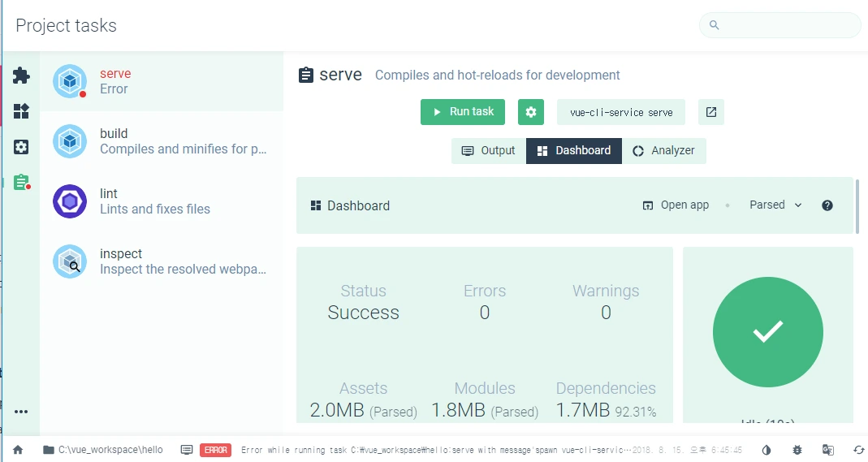Switch to the Dashboard tab

point(574,150)
